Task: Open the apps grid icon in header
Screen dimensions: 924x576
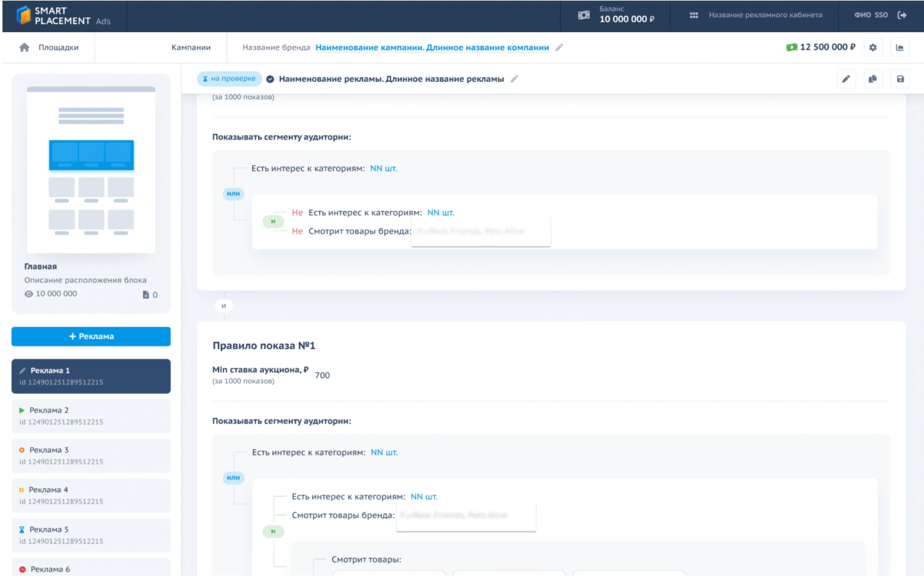Action: coord(693,15)
